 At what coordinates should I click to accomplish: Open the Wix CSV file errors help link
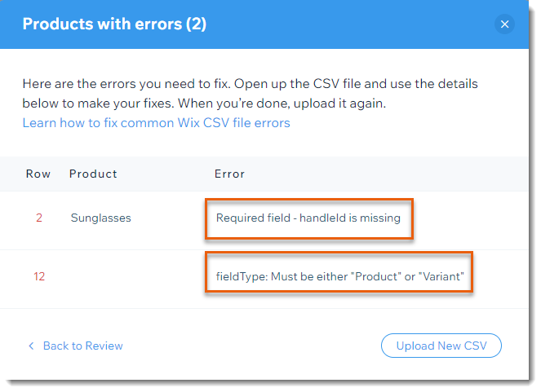pyautogui.click(x=157, y=123)
